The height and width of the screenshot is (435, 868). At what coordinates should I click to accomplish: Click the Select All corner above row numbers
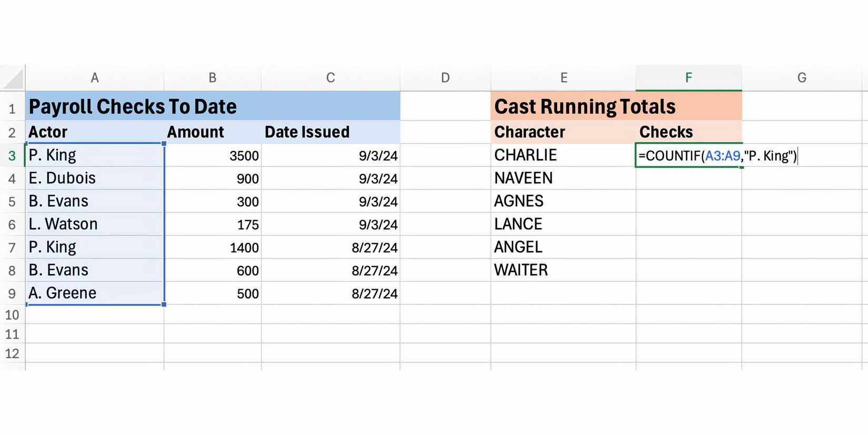12,77
